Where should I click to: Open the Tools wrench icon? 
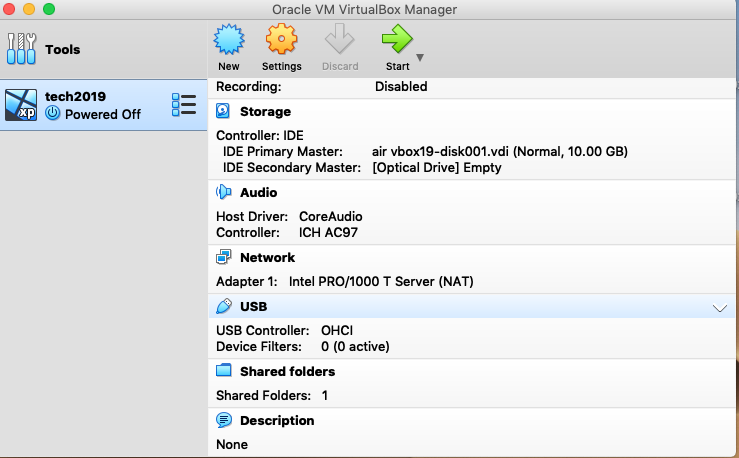coord(21,49)
